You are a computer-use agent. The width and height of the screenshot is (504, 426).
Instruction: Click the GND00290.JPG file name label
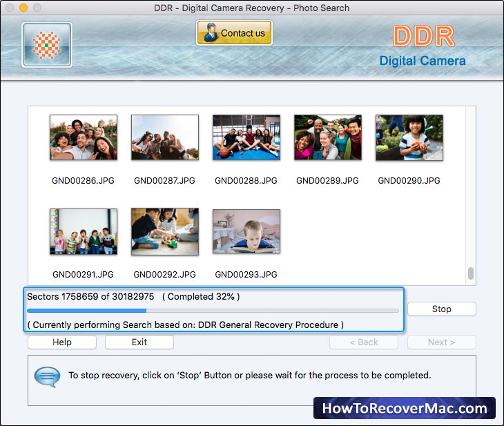pyautogui.click(x=409, y=181)
